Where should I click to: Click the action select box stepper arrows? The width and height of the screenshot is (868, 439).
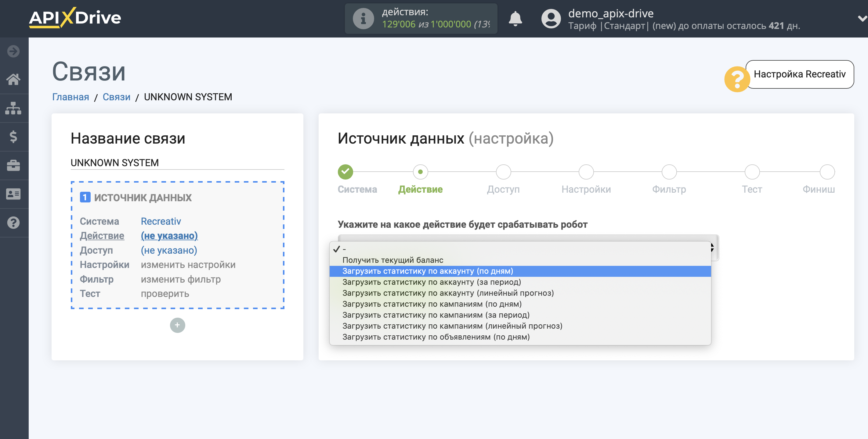point(713,248)
